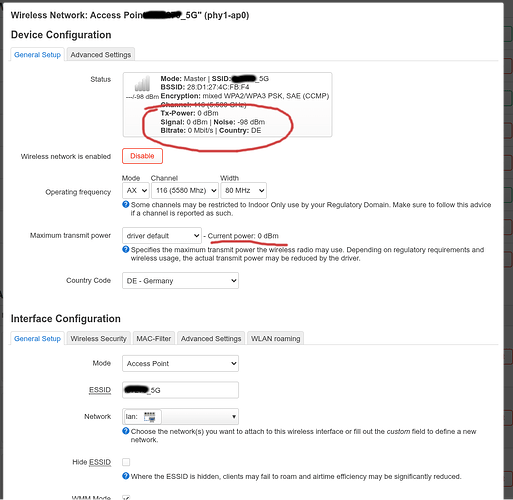Click the help icon for transmit power
The image size is (513, 500).
click(x=126, y=249)
